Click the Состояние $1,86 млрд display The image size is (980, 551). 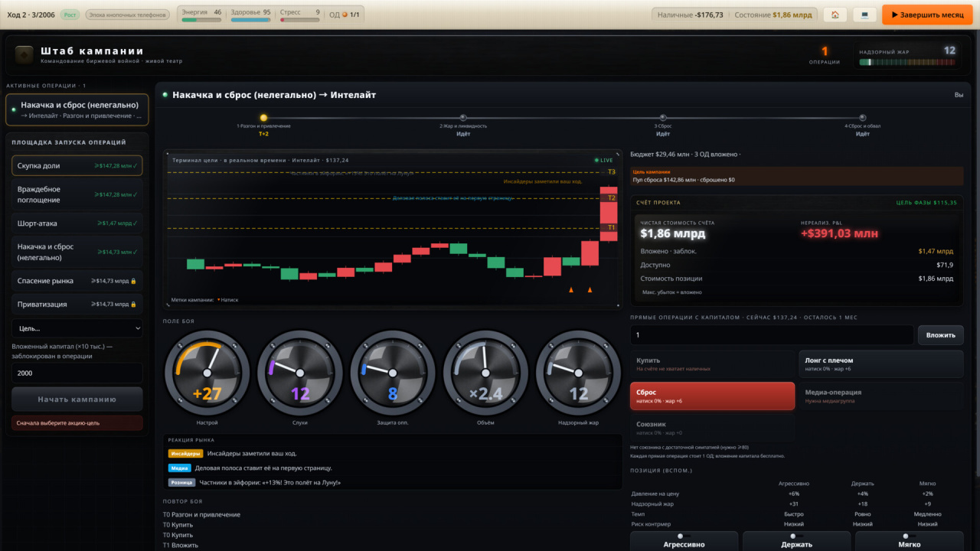click(772, 15)
